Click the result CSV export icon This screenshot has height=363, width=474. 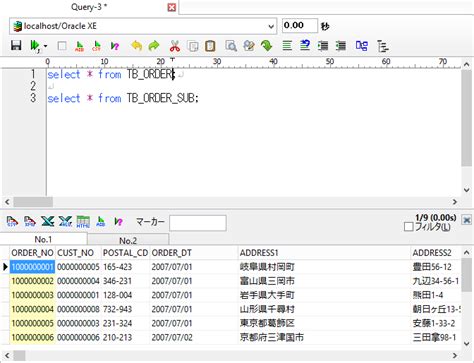tap(12, 221)
